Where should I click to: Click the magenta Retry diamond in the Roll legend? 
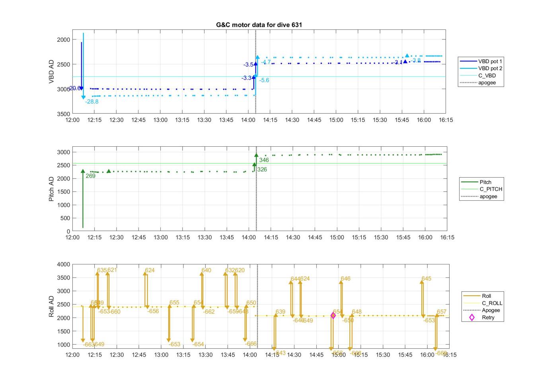472,317
